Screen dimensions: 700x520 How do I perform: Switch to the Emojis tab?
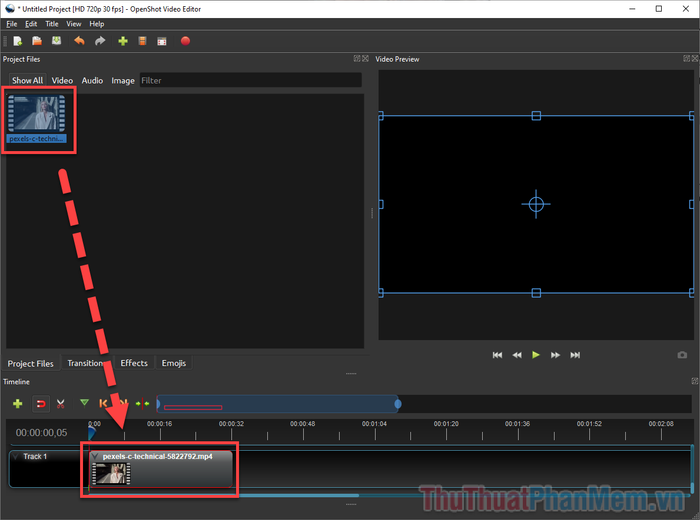tap(174, 363)
